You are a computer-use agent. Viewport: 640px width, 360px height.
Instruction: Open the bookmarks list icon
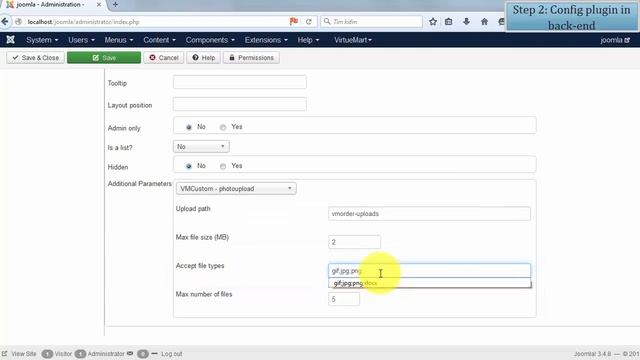449,22
